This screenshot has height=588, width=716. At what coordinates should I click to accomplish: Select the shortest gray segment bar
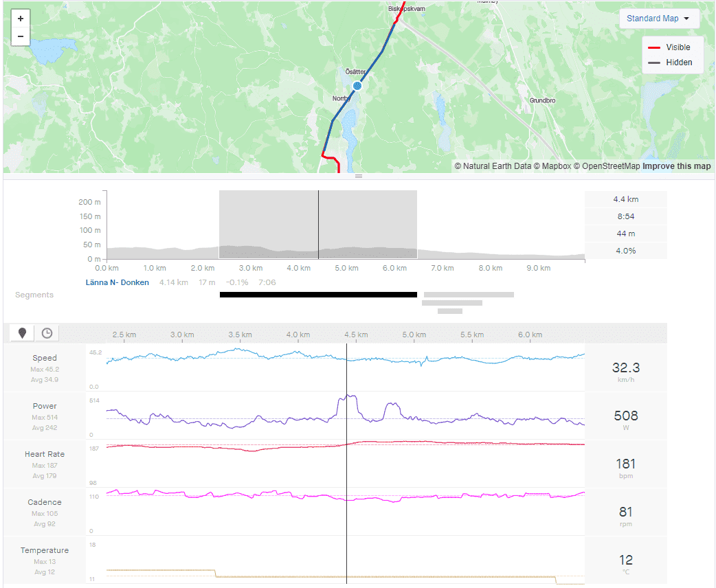point(450,311)
